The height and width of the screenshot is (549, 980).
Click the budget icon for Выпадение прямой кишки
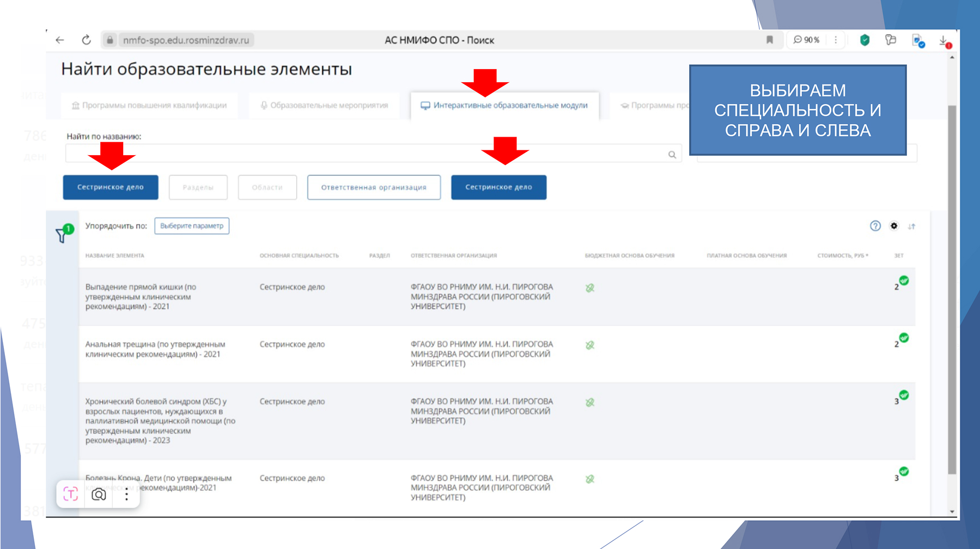pos(590,288)
